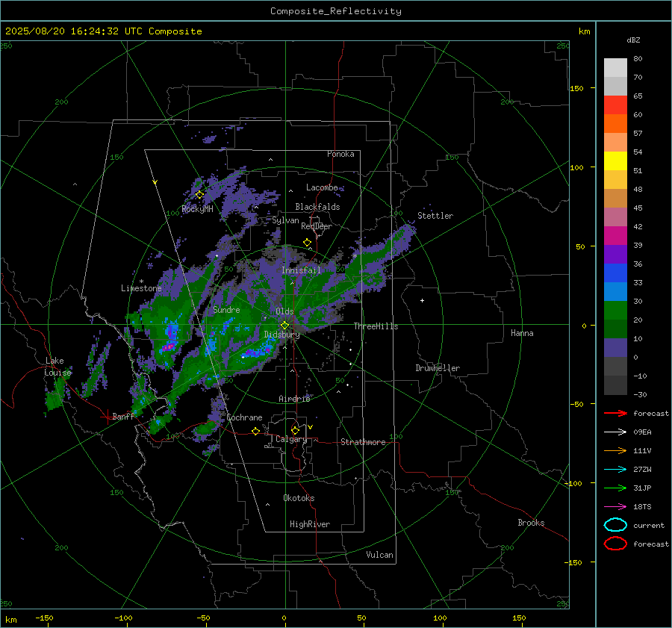Image resolution: width=672 pixels, height=628 pixels.
Task: Click the Brooks city label
Action: click(x=531, y=523)
